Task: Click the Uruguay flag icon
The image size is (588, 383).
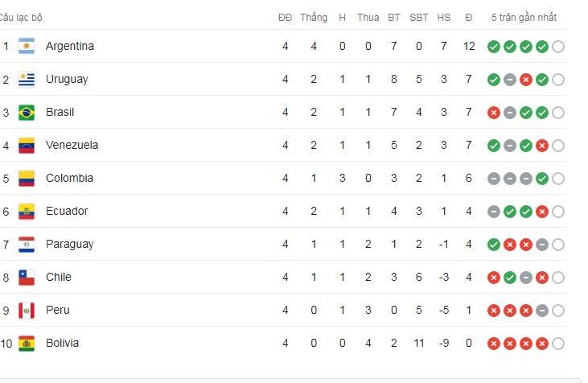Action: click(27, 79)
